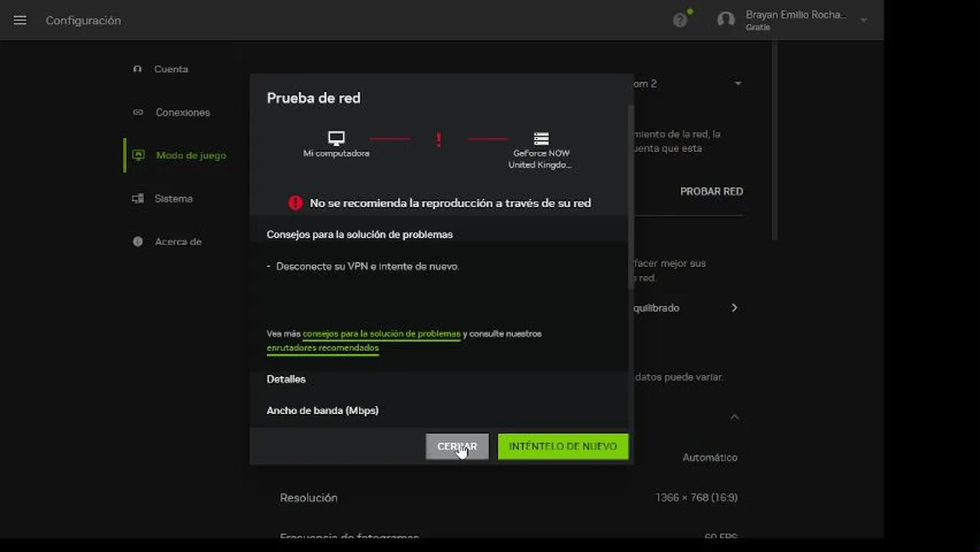Collapse the custom settings section chevron
980x552 pixels.
coord(734,417)
